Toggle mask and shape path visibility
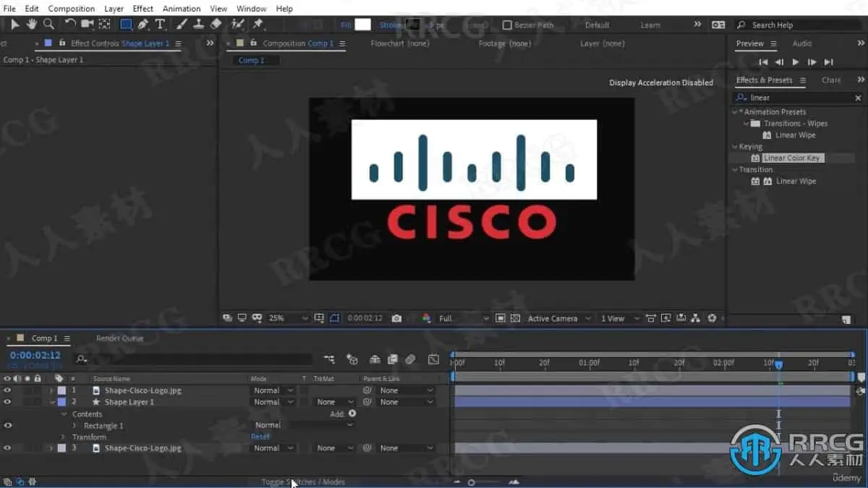 tap(334, 318)
